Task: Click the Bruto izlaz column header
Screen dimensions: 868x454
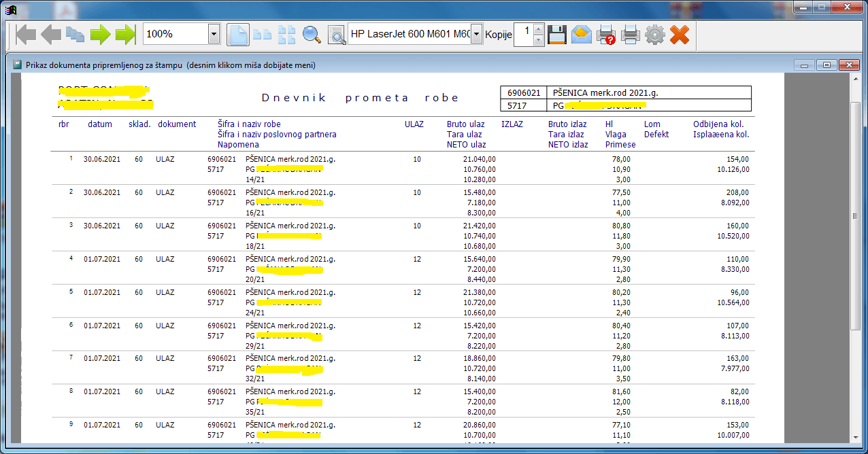Action: (x=568, y=124)
